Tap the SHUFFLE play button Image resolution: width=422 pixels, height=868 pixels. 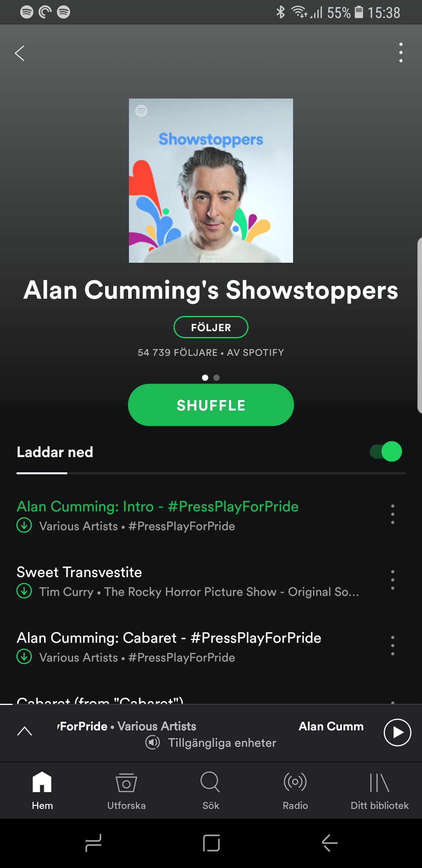pyautogui.click(x=211, y=405)
